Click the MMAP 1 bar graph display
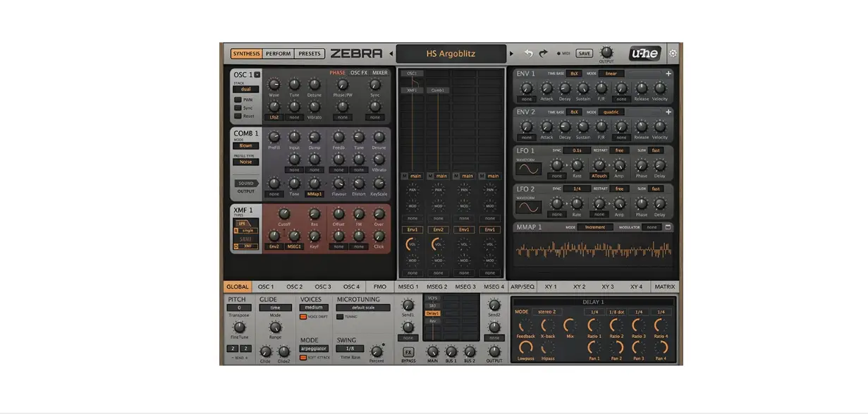Image resolution: width=868 pixels, height=415 pixels. point(593,251)
